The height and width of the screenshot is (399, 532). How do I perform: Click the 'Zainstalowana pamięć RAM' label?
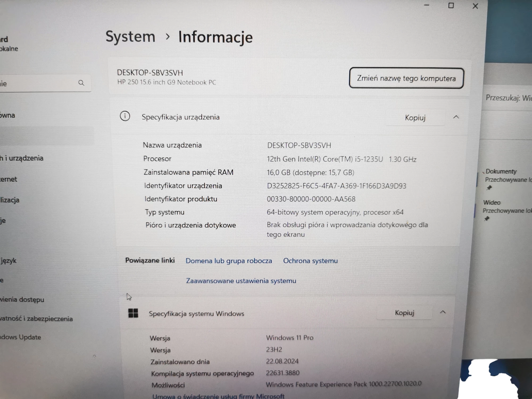click(x=189, y=172)
